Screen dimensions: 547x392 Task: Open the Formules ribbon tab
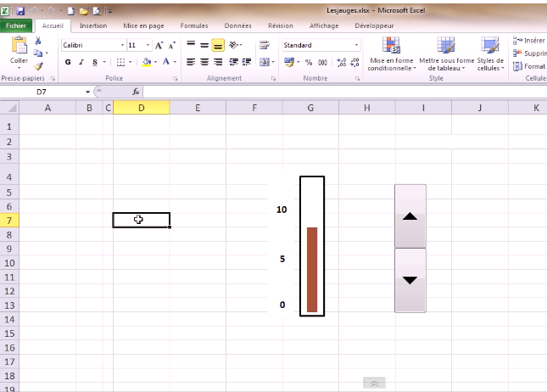[x=194, y=25]
